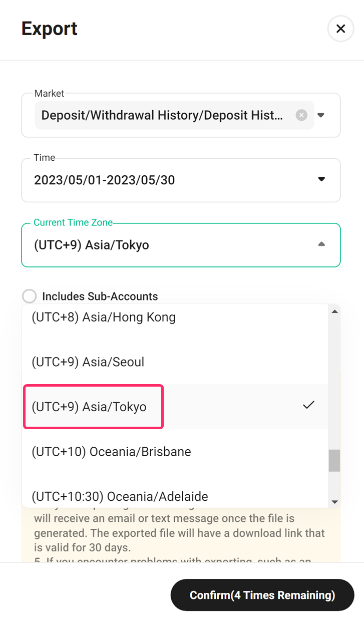Select (UTC+9) Asia/Tokyo in the list
The width and height of the screenshot is (364, 623).
point(175,407)
